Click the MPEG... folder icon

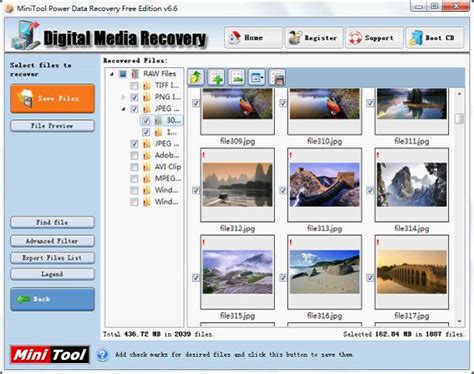pyautogui.click(x=147, y=179)
